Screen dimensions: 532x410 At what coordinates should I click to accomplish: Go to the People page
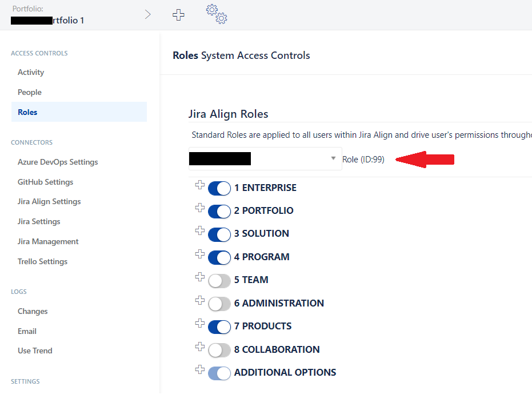click(30, 92)
